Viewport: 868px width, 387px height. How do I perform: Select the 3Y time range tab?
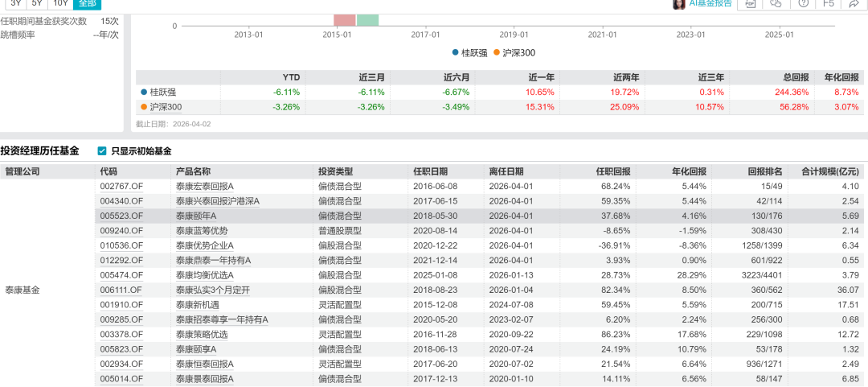16,3
